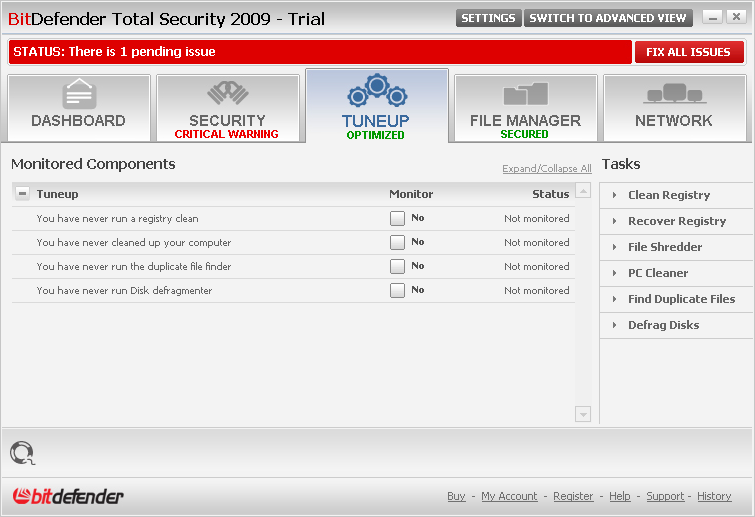Enable monitoring for duplicate file finder
The image size is (755, 517).
(x=397, y=266)
